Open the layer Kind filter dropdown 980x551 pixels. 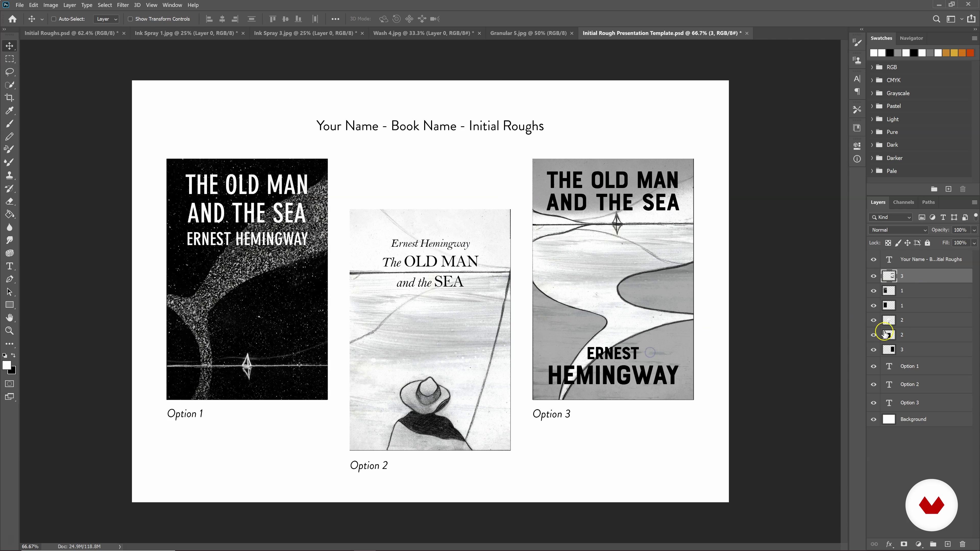point(891,217)
